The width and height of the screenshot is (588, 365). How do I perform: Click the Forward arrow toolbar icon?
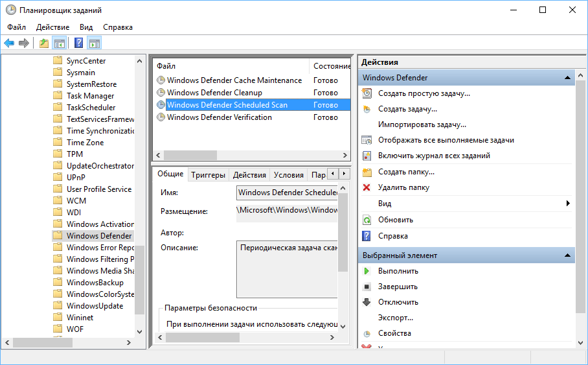tap(24, 43)
